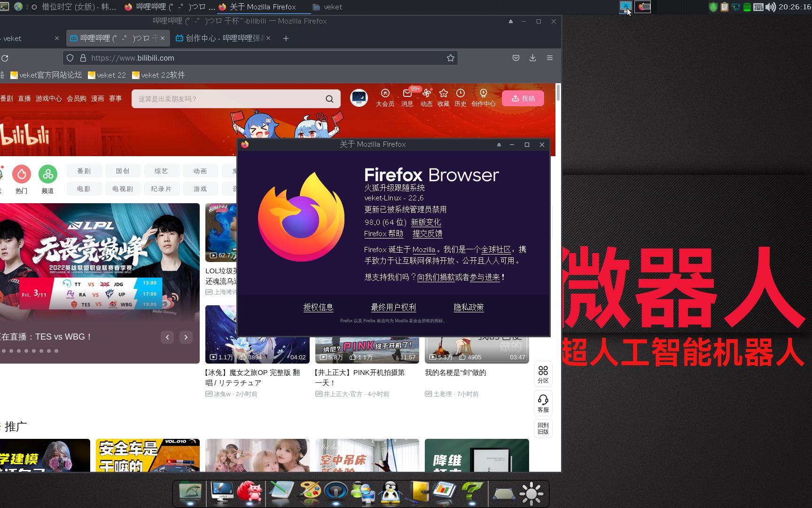Select the 番剧 category tag
Viewport: 812px width, 508px height.
click(x=84, y=171)
